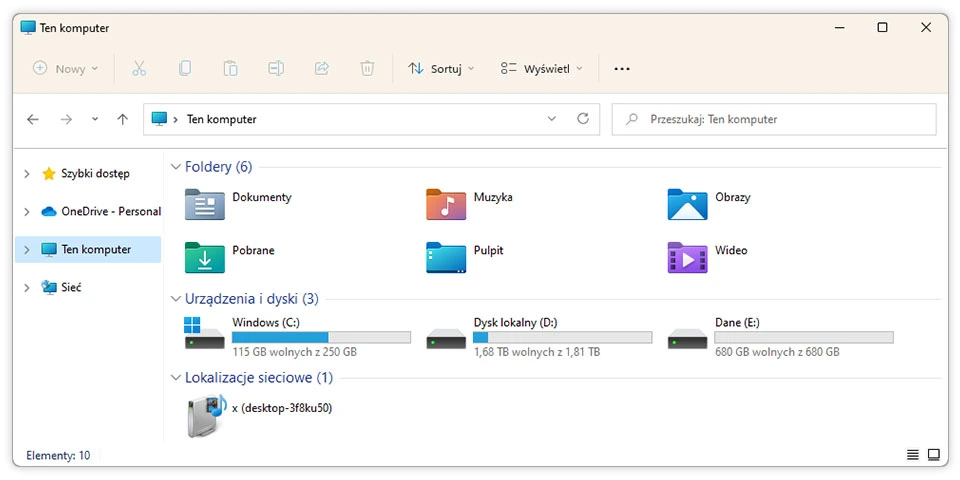
Task: Click the Rename icon in toolbar
Action: 276,68
